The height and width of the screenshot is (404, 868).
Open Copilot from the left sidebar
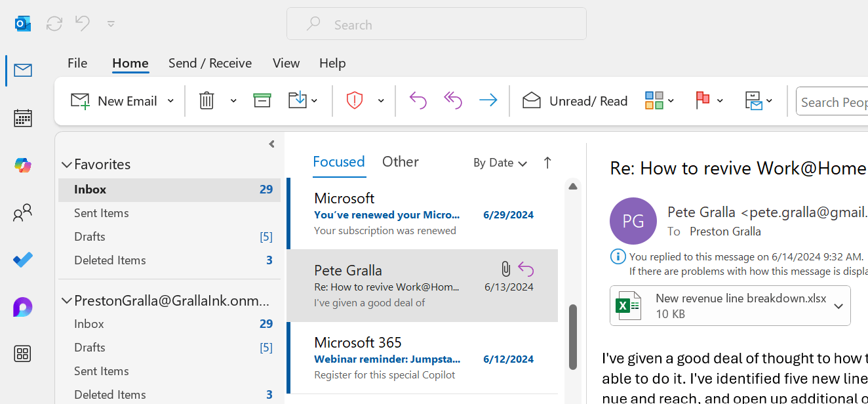22,165
